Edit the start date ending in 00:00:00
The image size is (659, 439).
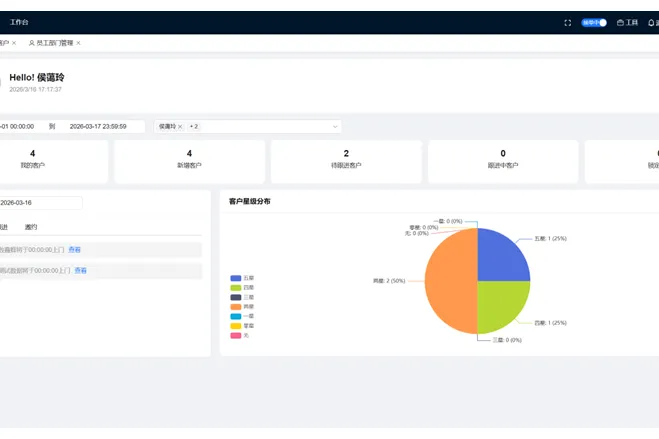(x=18, y=126)
